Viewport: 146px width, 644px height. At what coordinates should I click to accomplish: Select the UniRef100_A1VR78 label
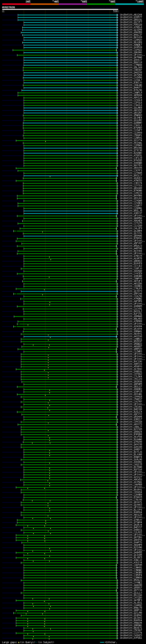(x=131, y=259)
